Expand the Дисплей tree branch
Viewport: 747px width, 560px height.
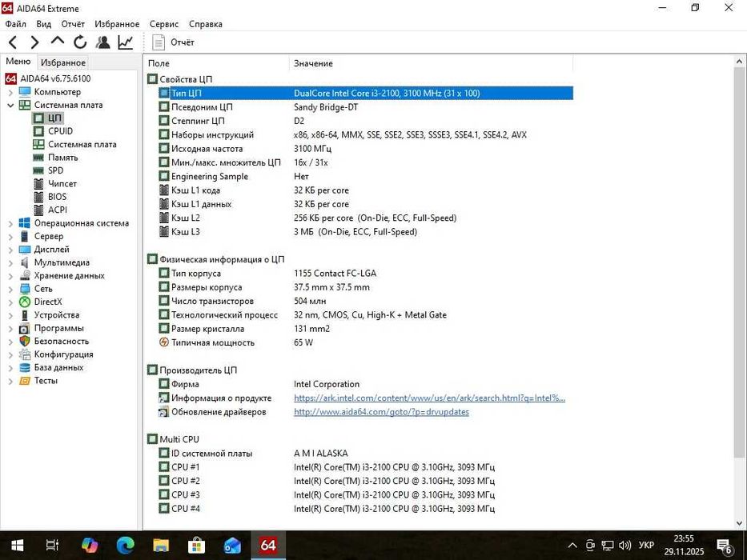pyautogui.click(x=10, y=250)
